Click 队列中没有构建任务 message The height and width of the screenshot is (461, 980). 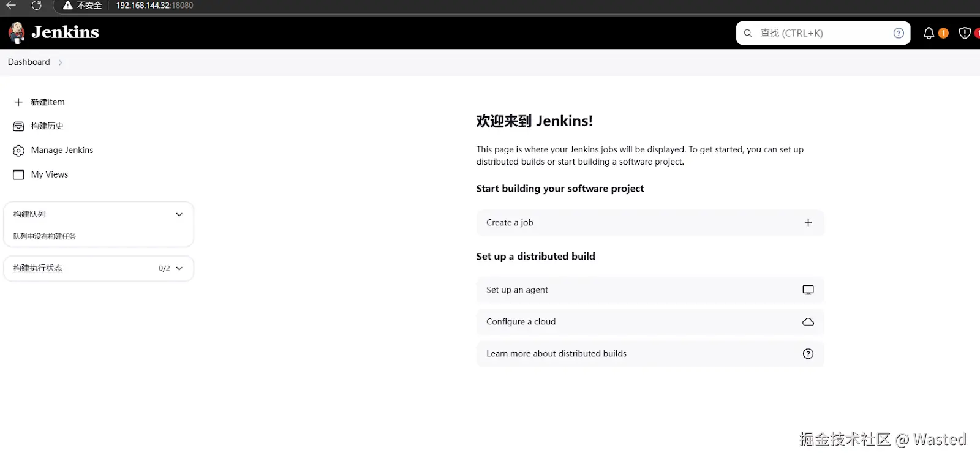click(45, 236)
